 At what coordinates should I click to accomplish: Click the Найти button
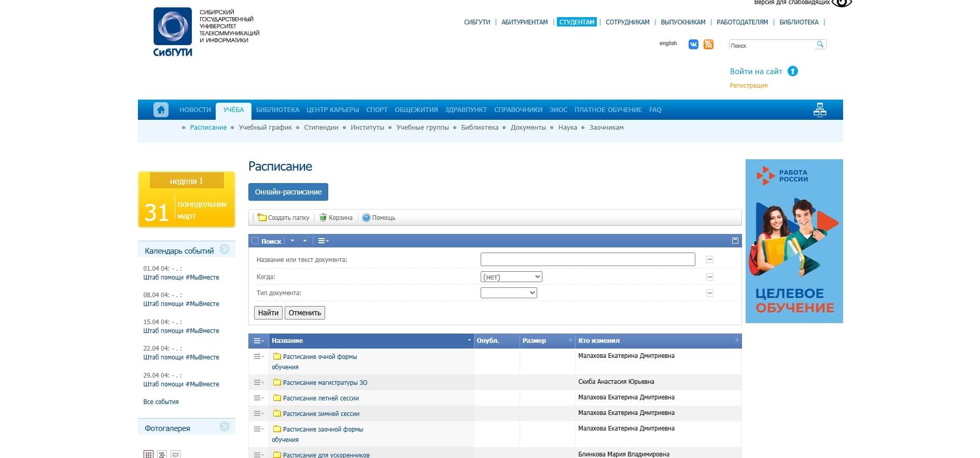[x=268, y=313]
